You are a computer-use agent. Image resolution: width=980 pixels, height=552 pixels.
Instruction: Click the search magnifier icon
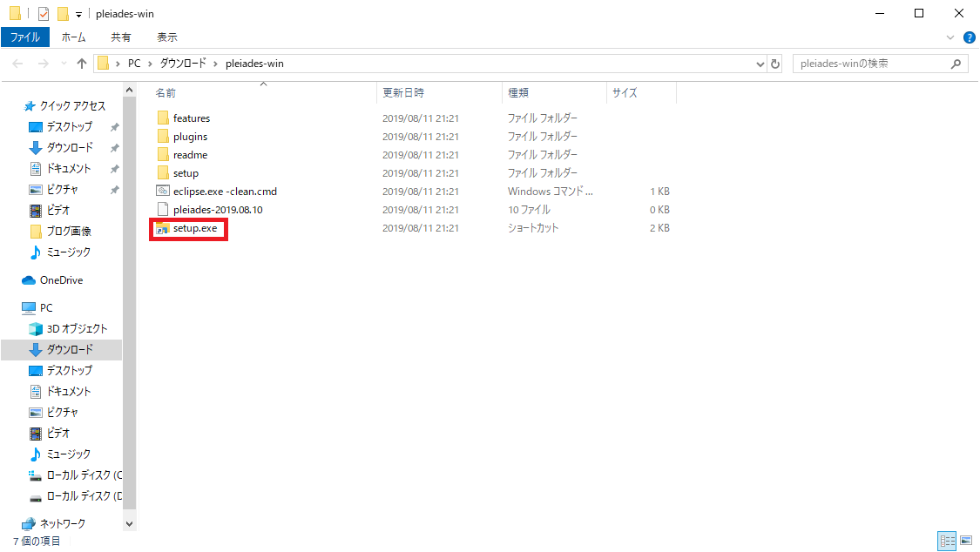[956, 64]
